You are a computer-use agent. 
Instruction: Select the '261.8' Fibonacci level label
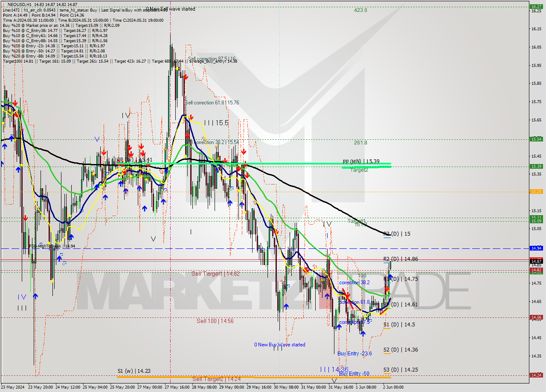click(x=360, y=143)
